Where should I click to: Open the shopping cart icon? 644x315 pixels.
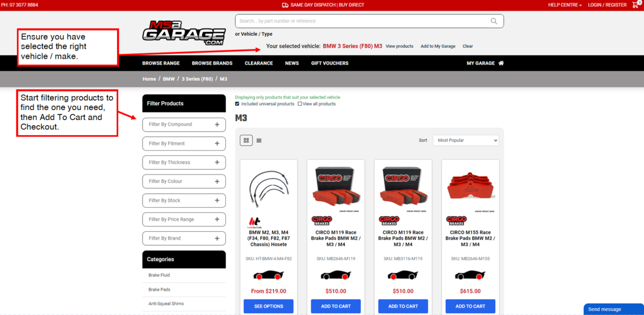636,4
